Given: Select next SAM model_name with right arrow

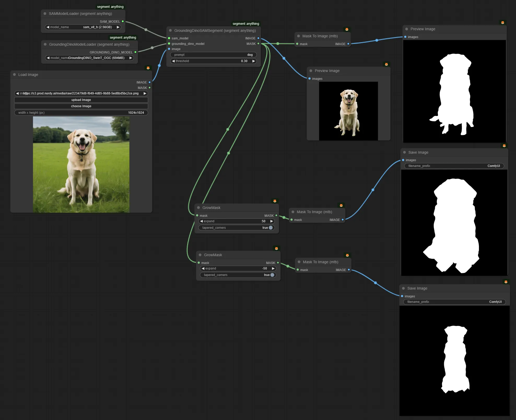Looking at the screenshot, I should coord(118,27).
